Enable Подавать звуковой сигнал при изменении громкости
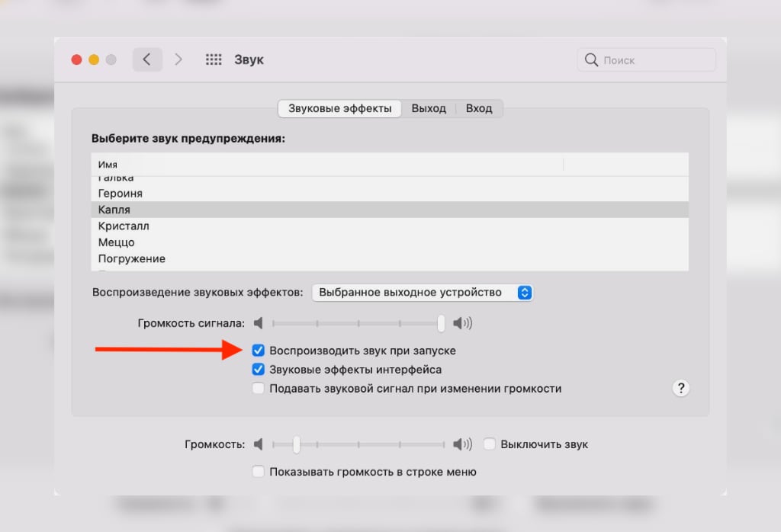 pos(258,388)
